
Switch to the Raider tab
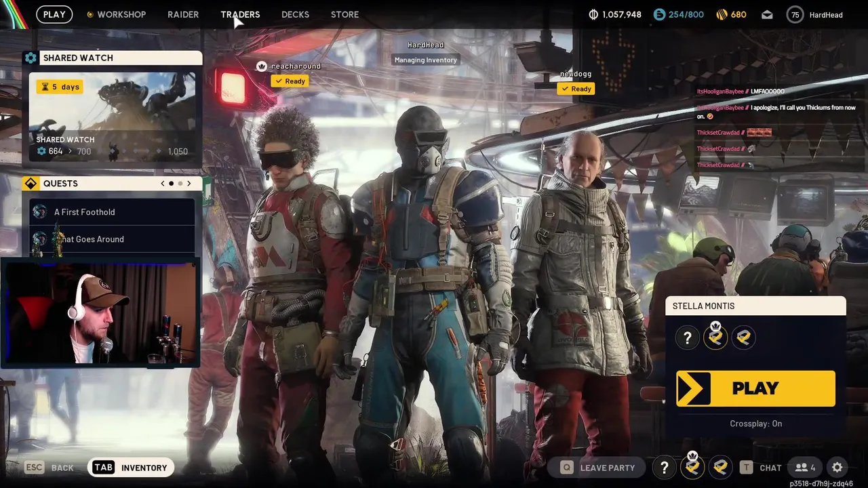183,14
